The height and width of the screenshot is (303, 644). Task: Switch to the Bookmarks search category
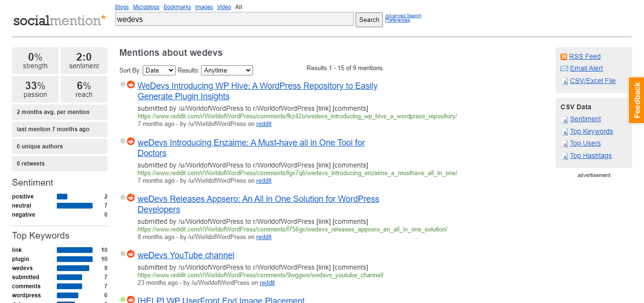click(177, 7)
